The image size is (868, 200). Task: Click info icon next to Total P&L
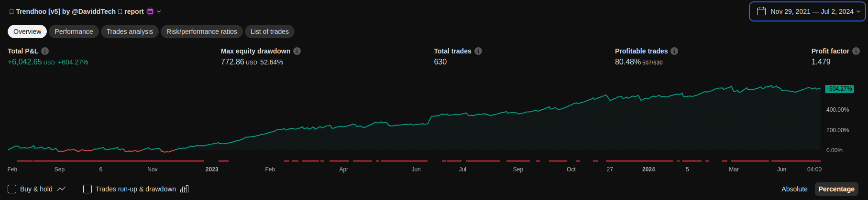pos(45,51)
